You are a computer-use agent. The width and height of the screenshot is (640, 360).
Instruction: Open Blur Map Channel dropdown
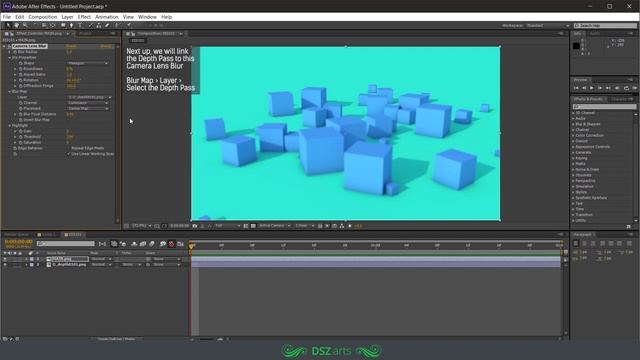pyautogui.click(x=88, y=103)
